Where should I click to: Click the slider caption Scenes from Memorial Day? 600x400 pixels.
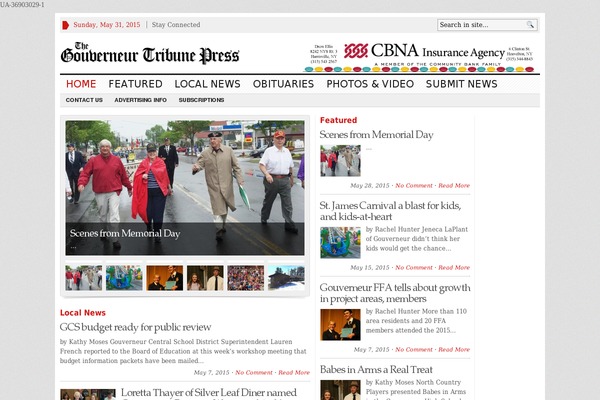pos(125,233)
